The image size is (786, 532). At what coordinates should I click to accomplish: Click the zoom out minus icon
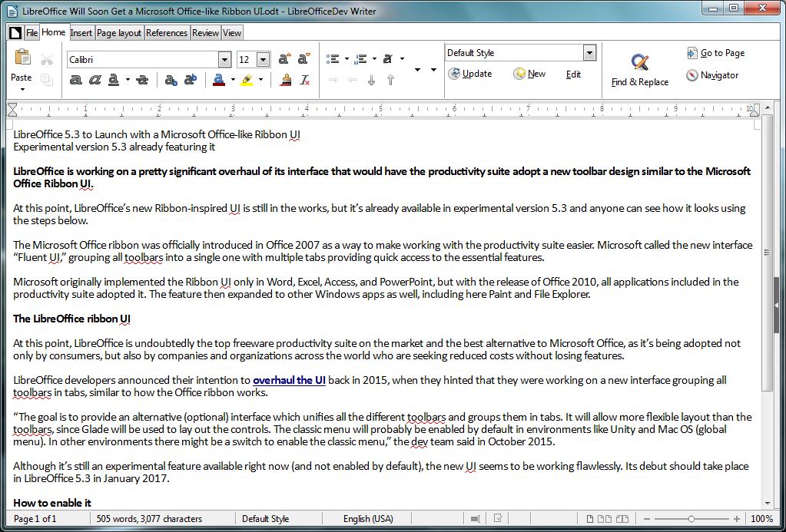(x=647, y=519)
